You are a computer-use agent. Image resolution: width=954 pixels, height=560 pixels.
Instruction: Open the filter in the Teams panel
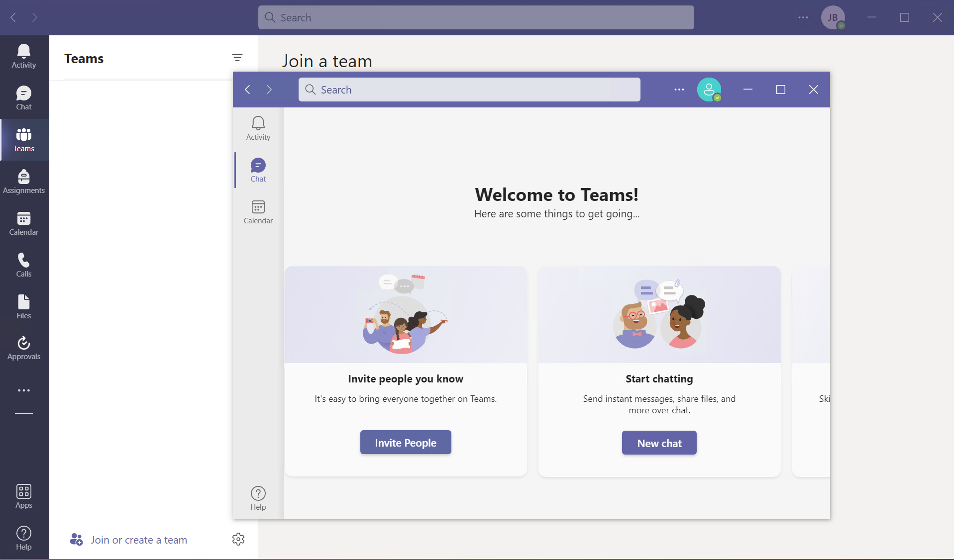pos(237,58)
